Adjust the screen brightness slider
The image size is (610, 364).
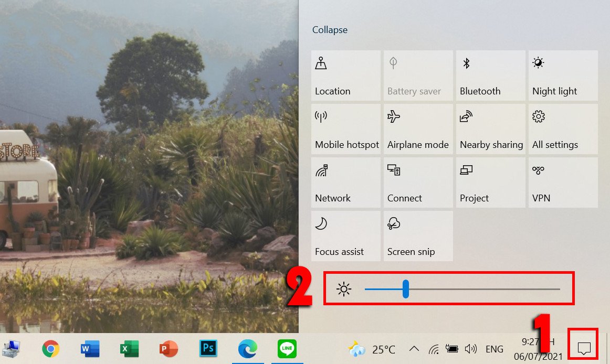tap(405, 288)
